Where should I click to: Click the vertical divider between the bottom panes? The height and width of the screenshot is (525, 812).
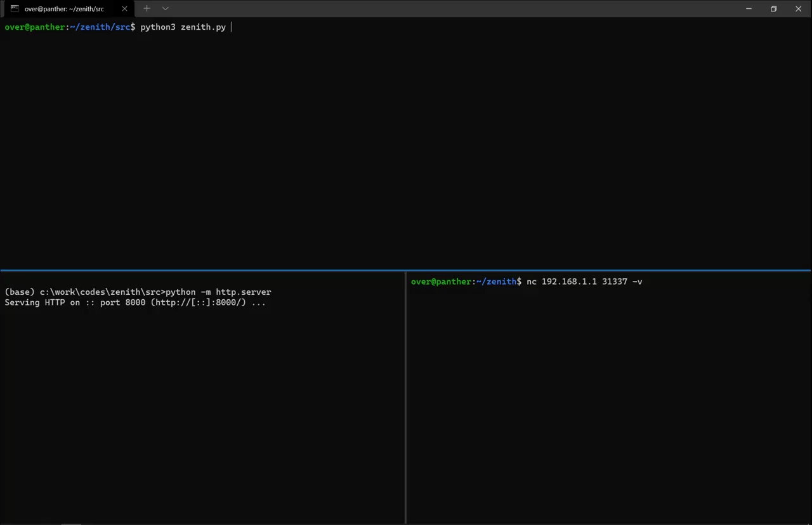pos(406,398)
